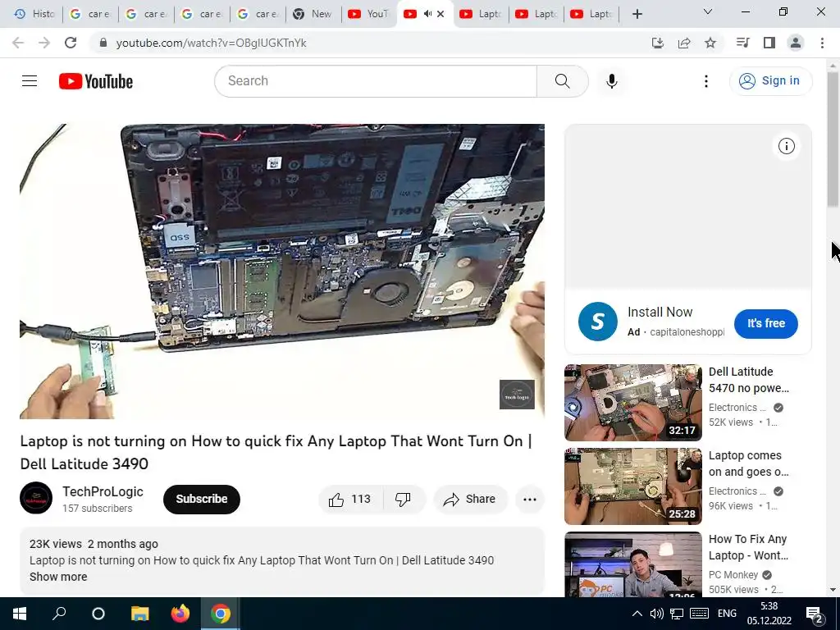
Task: Open the YouTube guide hamburger menu
Action: pos(30,81)
